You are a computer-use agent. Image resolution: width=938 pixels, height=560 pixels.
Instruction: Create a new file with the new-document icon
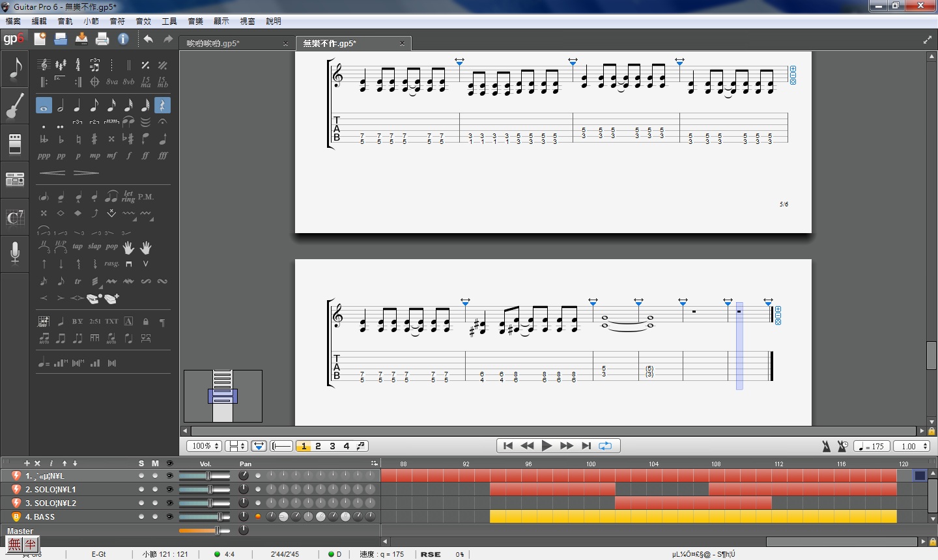(40, 39)
